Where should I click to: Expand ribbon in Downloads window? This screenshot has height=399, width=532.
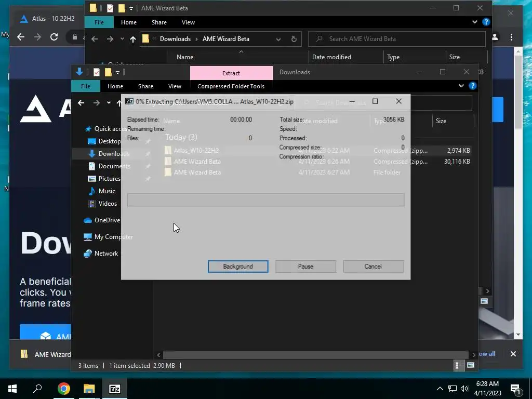coord(461,86)
